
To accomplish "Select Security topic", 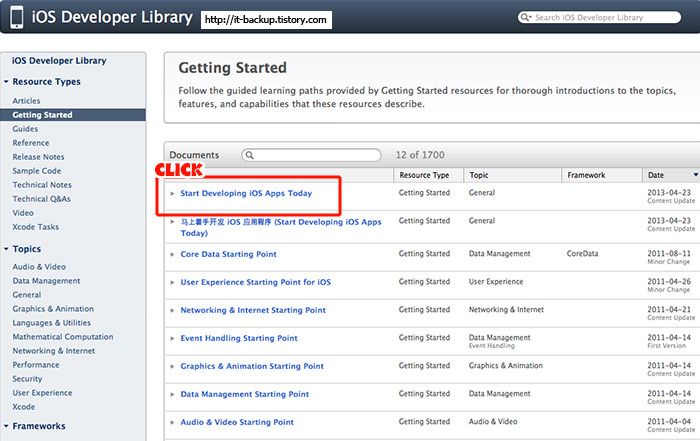I will (27, 379).
